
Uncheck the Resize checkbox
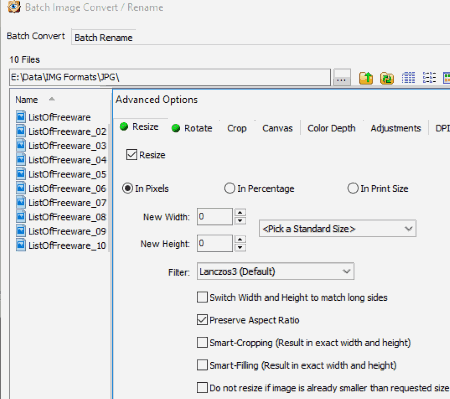coord(132,155)
